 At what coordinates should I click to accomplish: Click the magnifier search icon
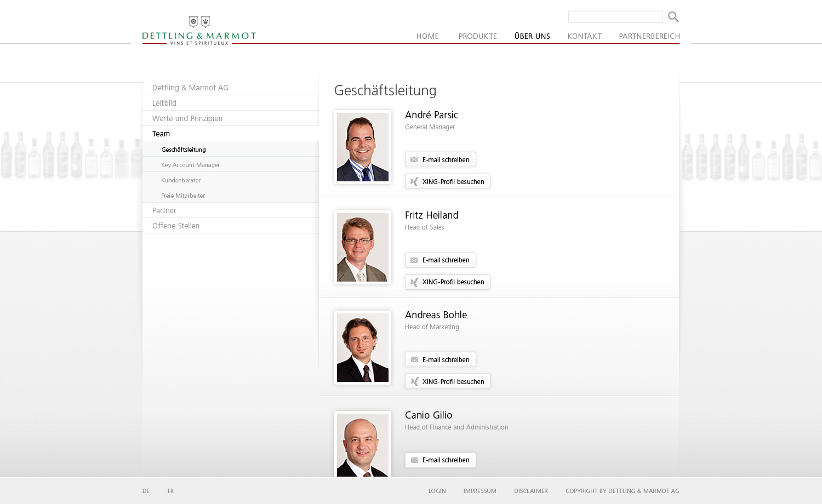[673, 17]
